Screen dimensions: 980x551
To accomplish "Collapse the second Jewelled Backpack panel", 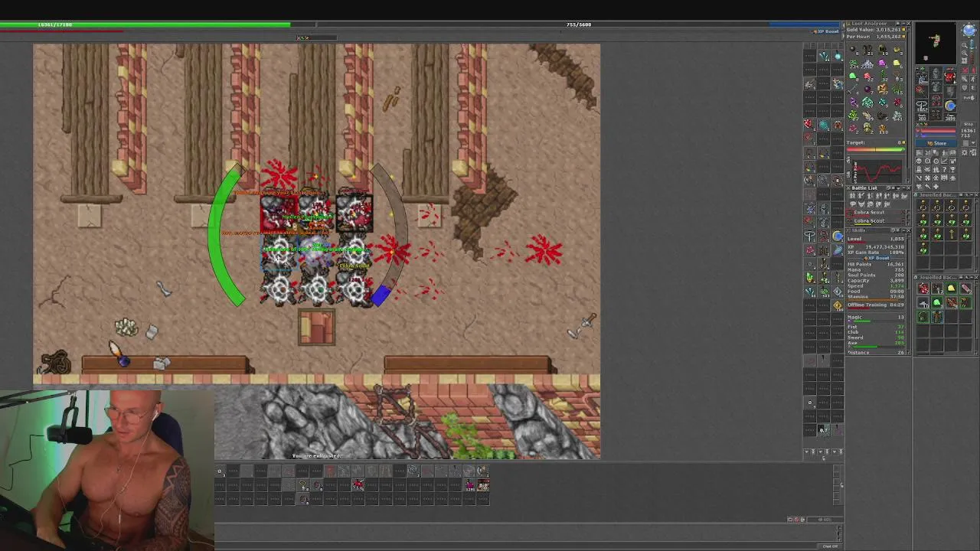I will click(972, 277).
